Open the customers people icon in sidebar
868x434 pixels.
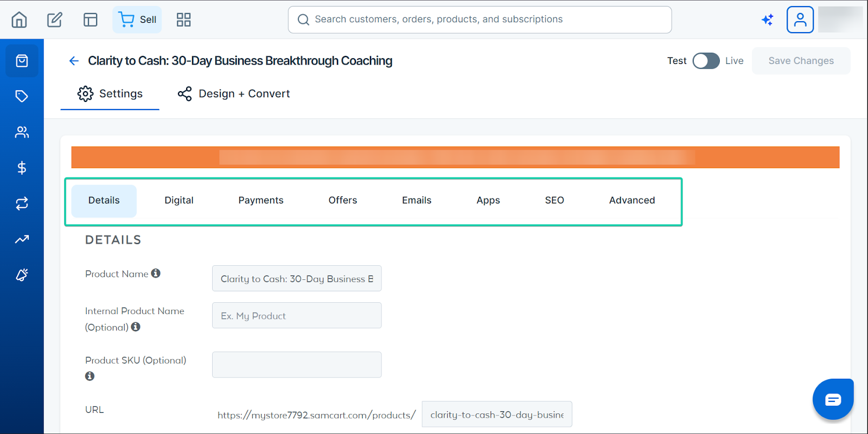22,132
